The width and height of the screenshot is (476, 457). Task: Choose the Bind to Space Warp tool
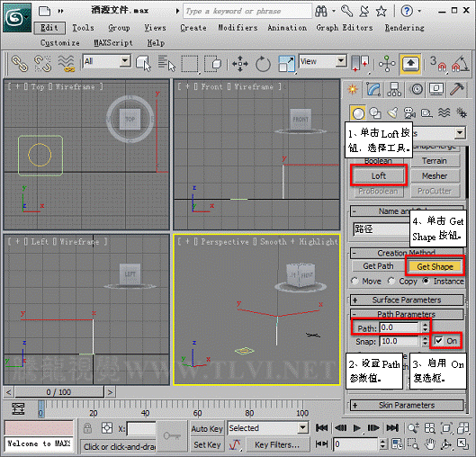coord(67,63)
